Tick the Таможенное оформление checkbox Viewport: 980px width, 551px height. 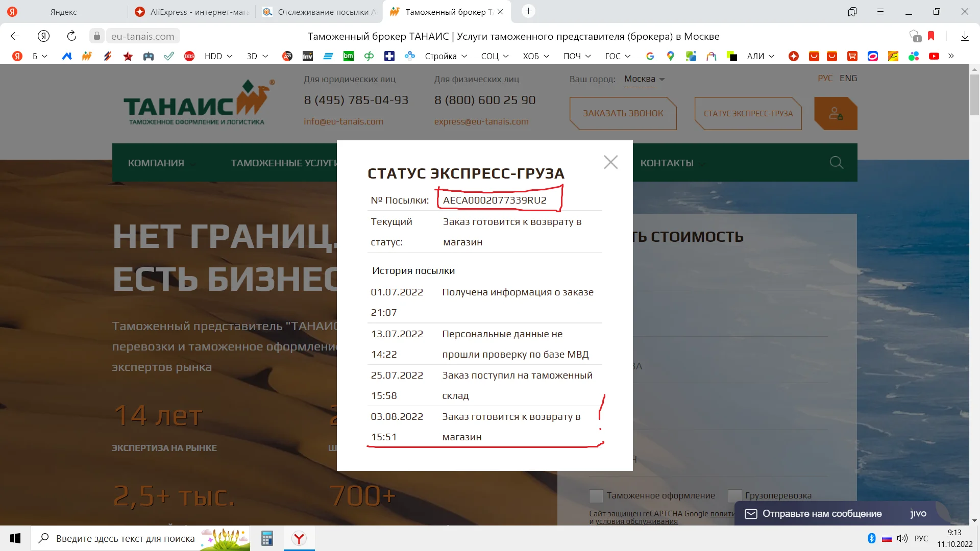[596, 495]
